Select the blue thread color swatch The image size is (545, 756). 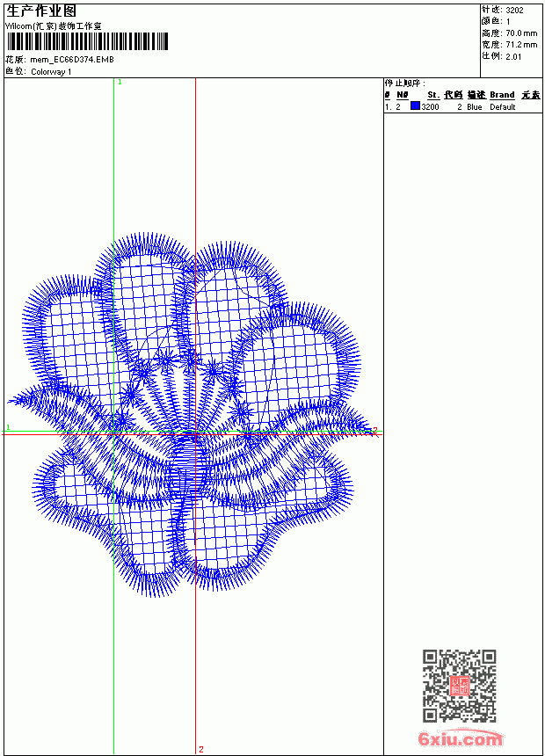pos(415,106)
